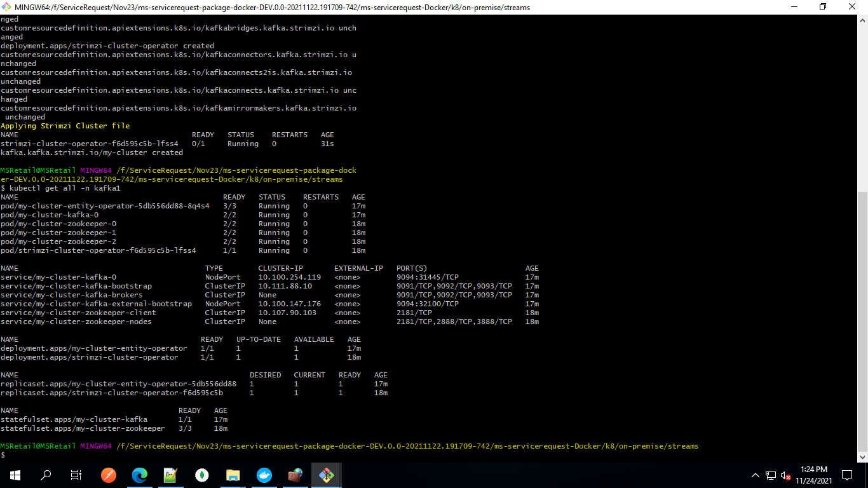Open File Explorer from the taskbar
The image size is (868, 488).
233,475
